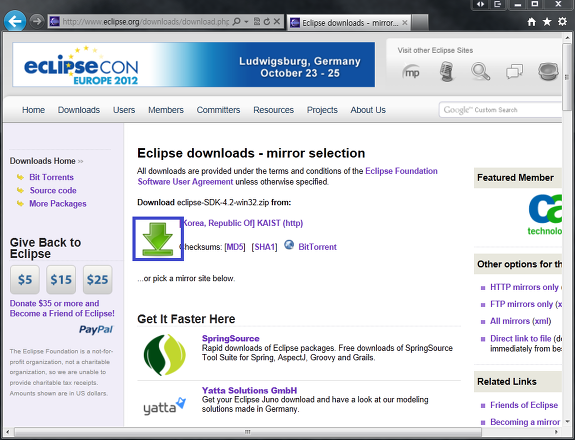Open the Yatta Solutions GmbH link
The image size is (575, 440).
coord(249,390)
